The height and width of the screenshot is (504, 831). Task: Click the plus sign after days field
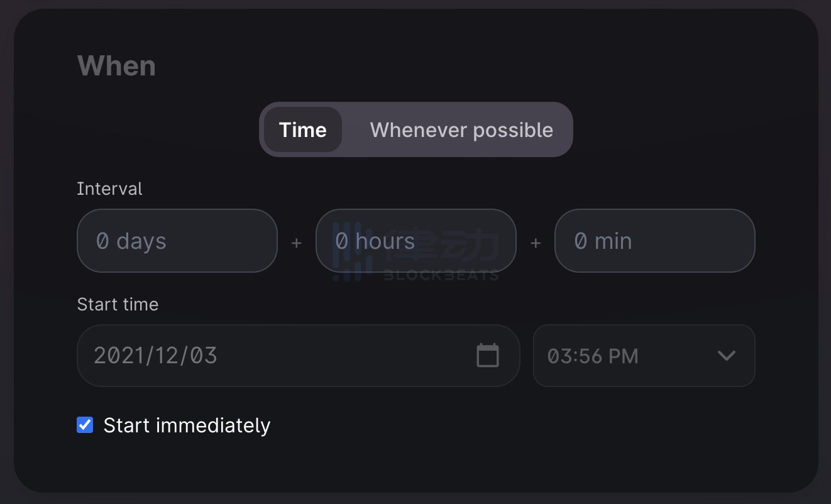coord(297,243)
